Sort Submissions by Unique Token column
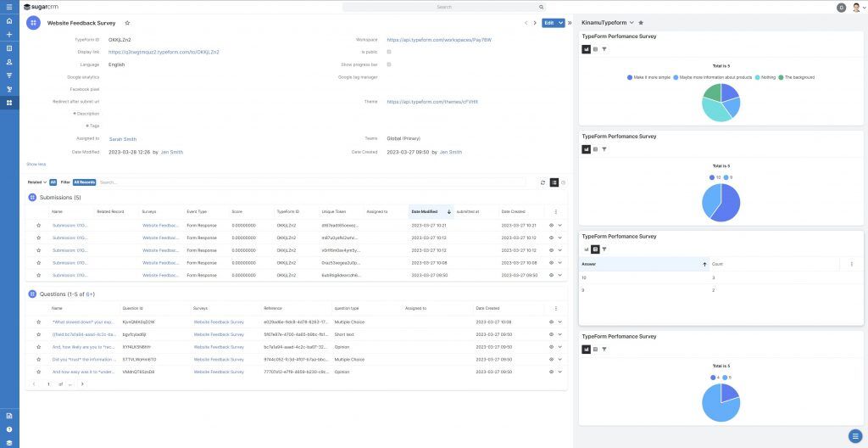868x448 pixels. click(x=334, y=212)
